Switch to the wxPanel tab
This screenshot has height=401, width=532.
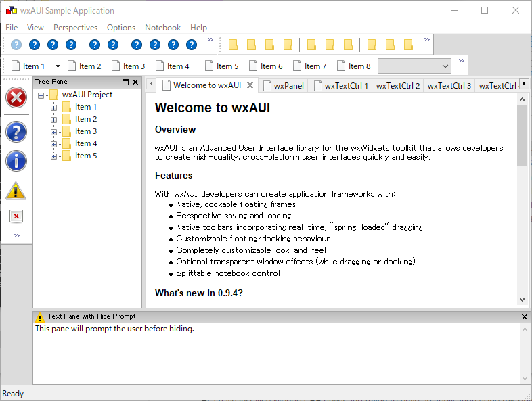pos(284,86)
